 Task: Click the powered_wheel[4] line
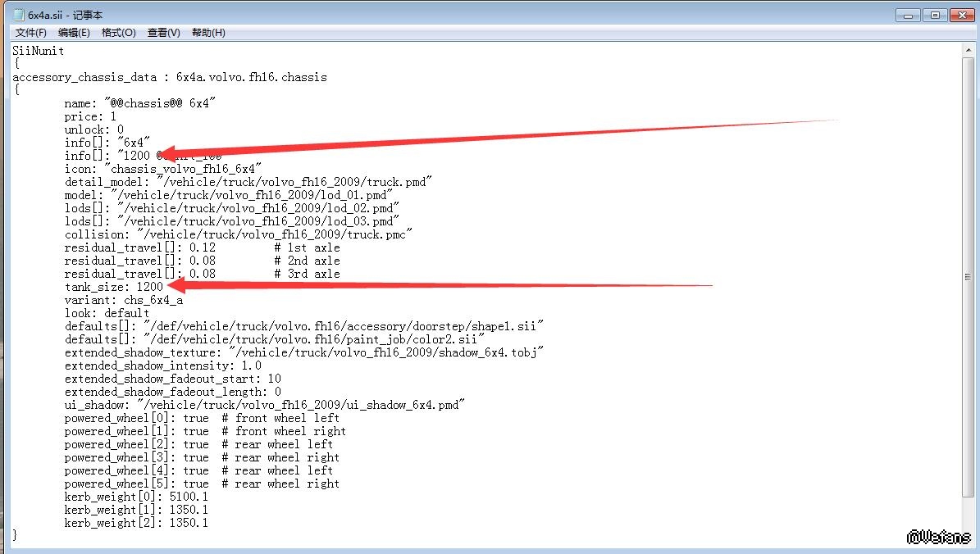click(198, 470)
